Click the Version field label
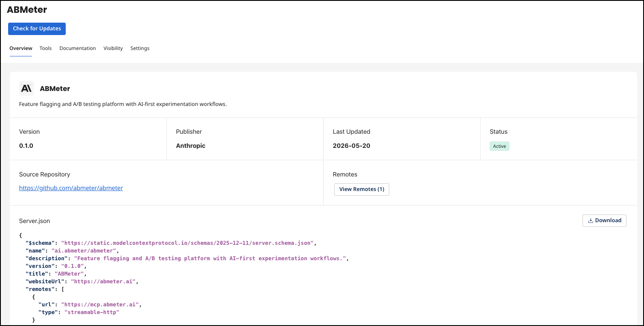Image resolution: width=644 pixels, height=326 pixels. (x=29, y=132)
